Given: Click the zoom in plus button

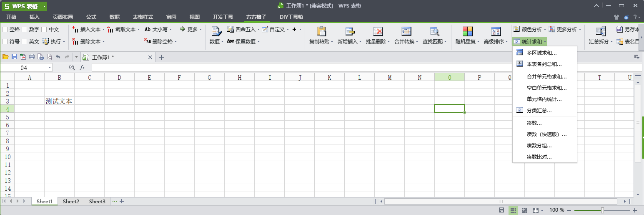Looking at the screenshot, I should click(635, 210).
